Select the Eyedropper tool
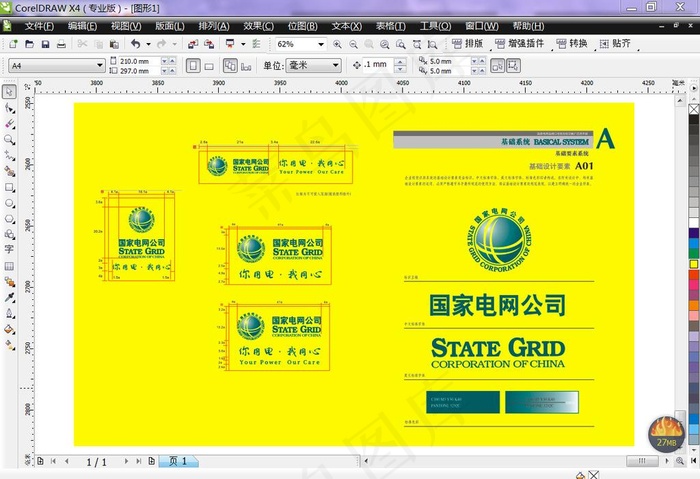This screenshot has height=479, width=700. coord(9,297)
